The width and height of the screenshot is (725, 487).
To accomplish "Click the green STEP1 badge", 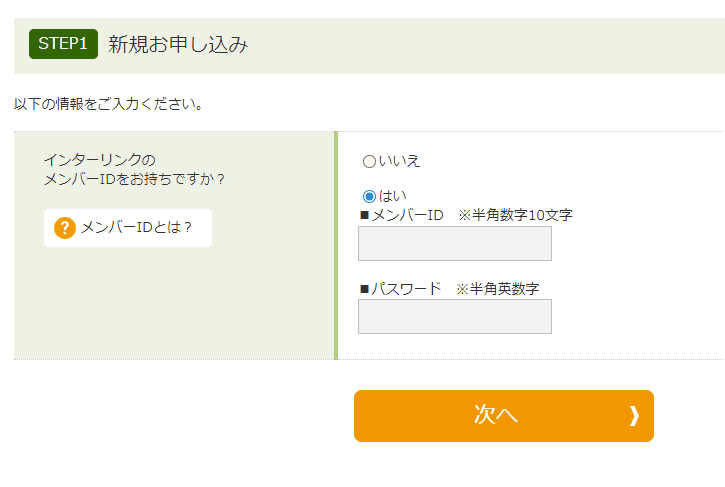I will 64,44.
